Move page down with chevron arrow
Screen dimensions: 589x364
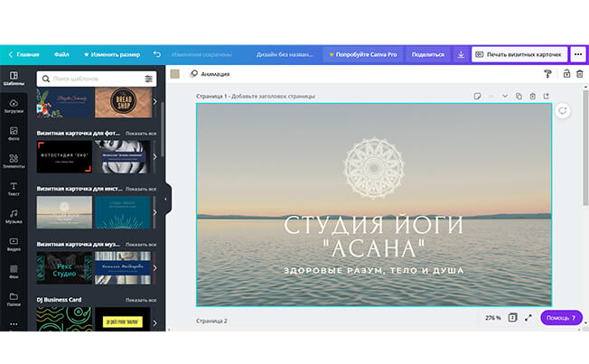[505, 96]
